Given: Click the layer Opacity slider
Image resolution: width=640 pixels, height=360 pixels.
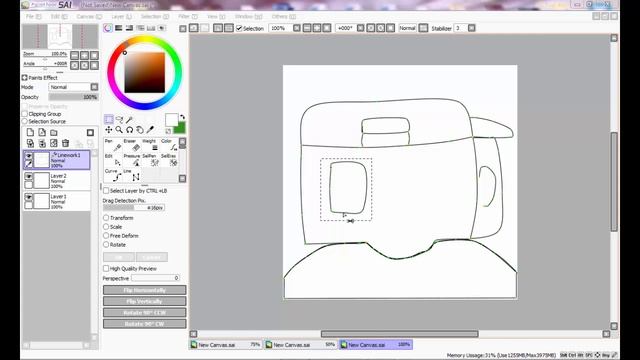Looking at the screenshot, I should 73,97.
